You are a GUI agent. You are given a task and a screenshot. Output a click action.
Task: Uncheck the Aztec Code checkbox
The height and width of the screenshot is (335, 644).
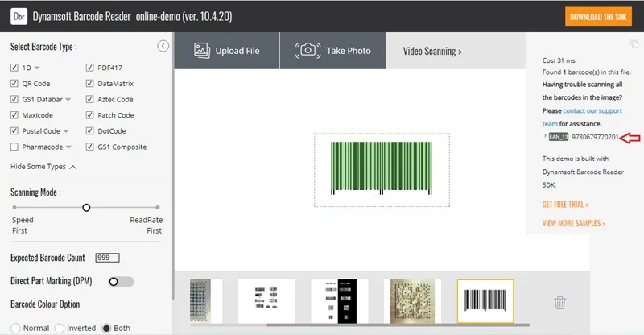[x=90, y=99]
